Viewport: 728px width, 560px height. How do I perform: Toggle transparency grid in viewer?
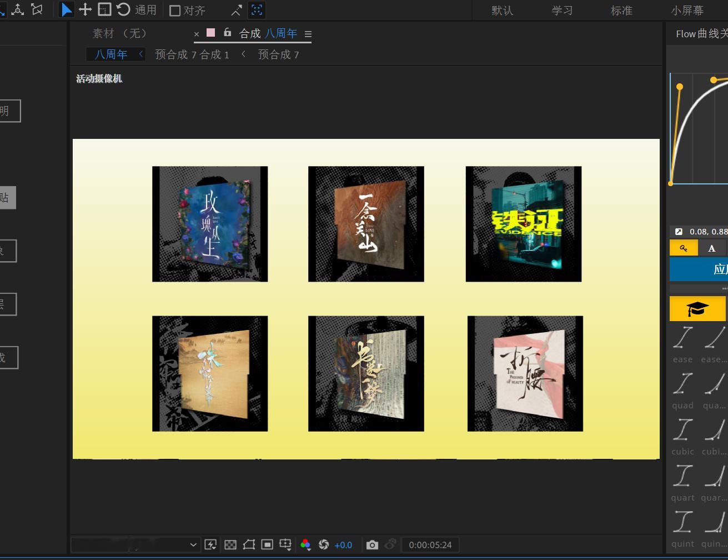pos(230,545)
